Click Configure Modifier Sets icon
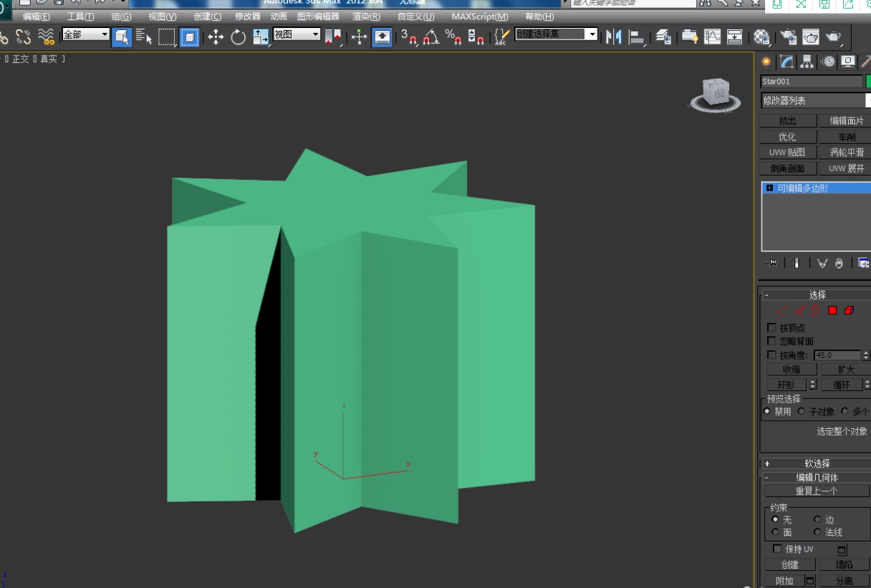The width and height of the screenshot is (871, 588). (x=864, y=263)
